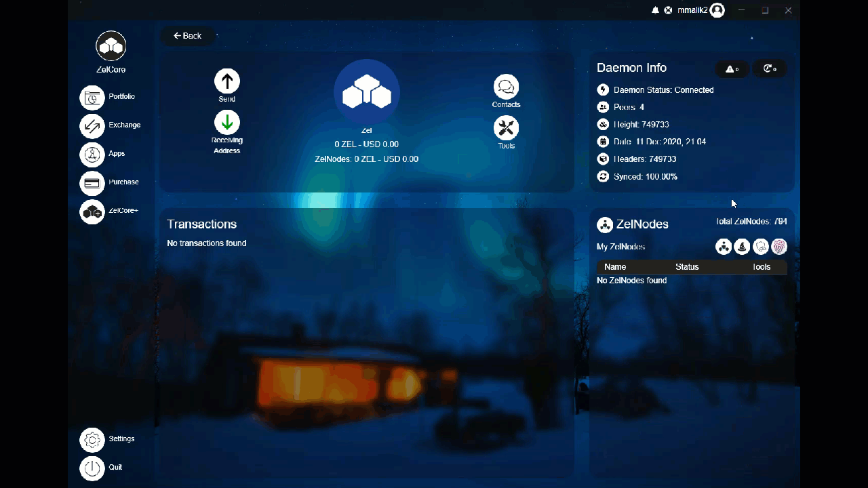Click the mmalik2 username
868x488 pixels.
692,10
